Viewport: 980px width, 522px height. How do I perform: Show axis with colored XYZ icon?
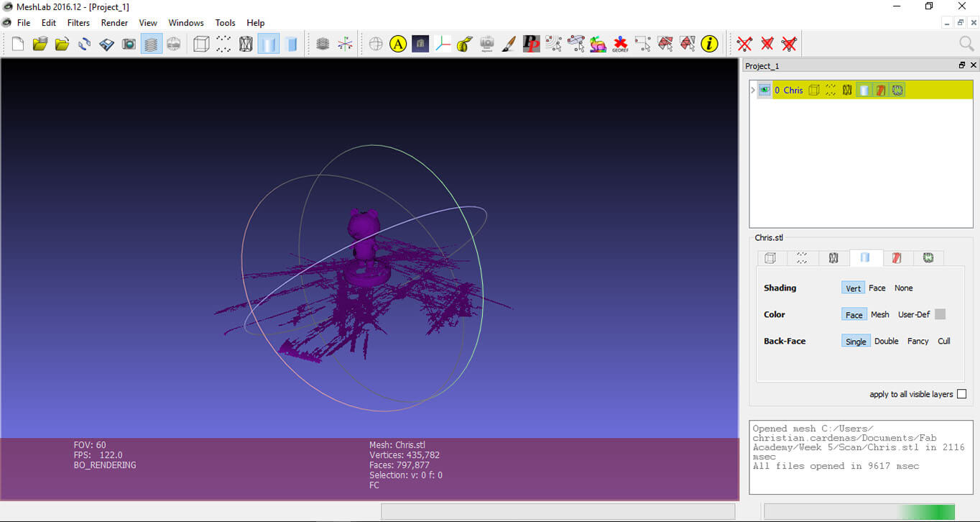pos(346,44)
